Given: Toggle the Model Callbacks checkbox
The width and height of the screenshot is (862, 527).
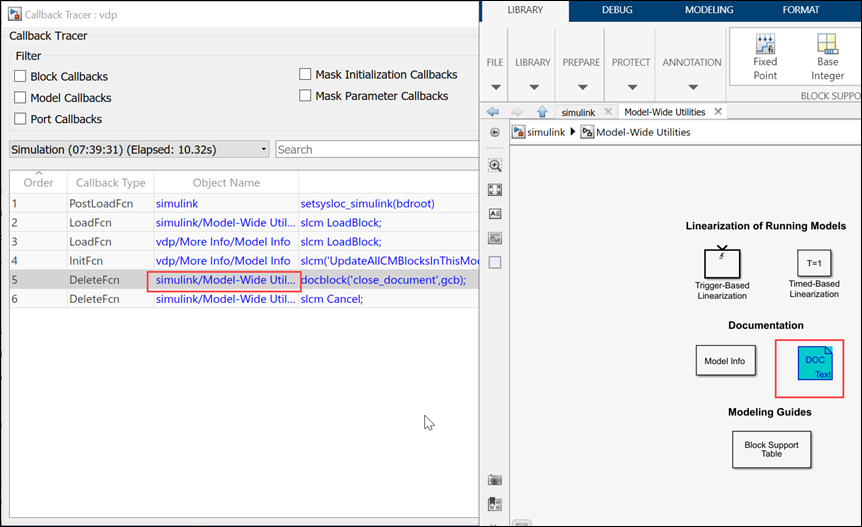Looking at the screenshot, I should [x=20, y=97].
